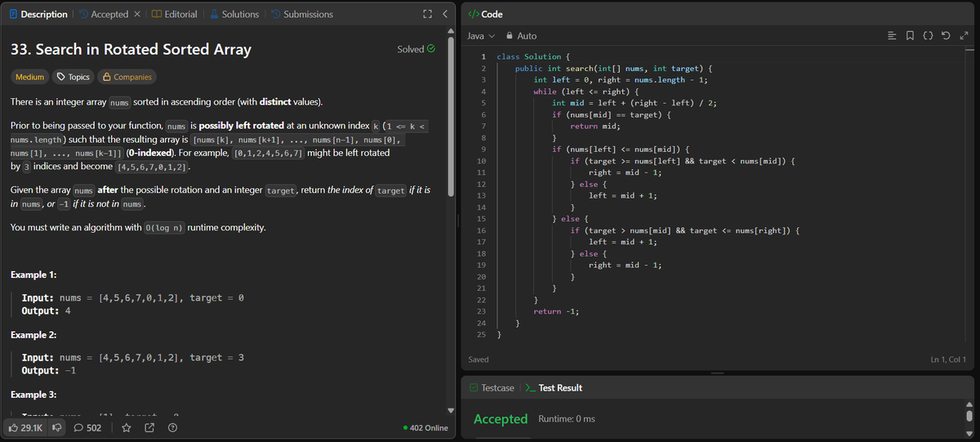Click the 'return -1;' line in code
This screenshot has width=980, height=442.
pyautogui.click(x=557, y=311)
